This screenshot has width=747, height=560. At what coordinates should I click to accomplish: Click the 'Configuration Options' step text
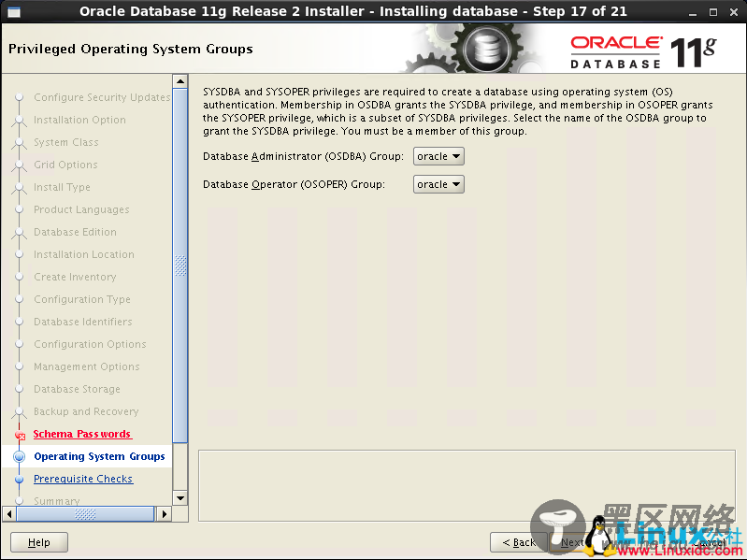[90, 344]
